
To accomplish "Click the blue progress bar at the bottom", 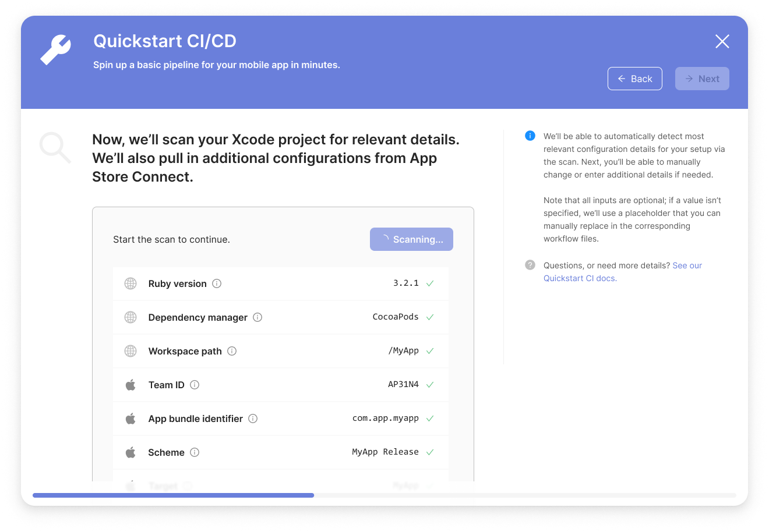I will (x=173, y=495).
